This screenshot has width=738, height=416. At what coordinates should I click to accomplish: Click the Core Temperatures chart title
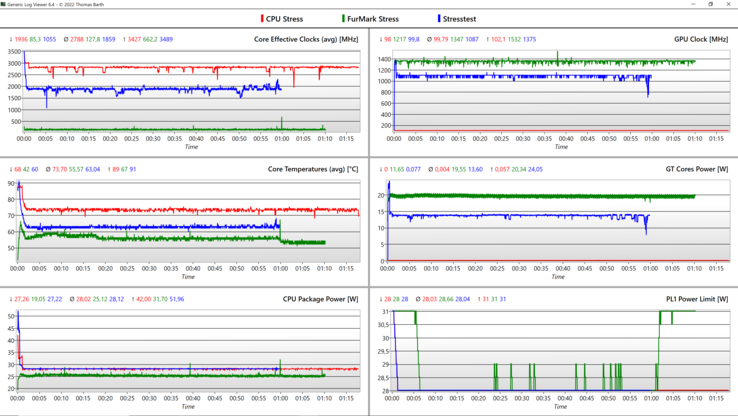(313, 169)
